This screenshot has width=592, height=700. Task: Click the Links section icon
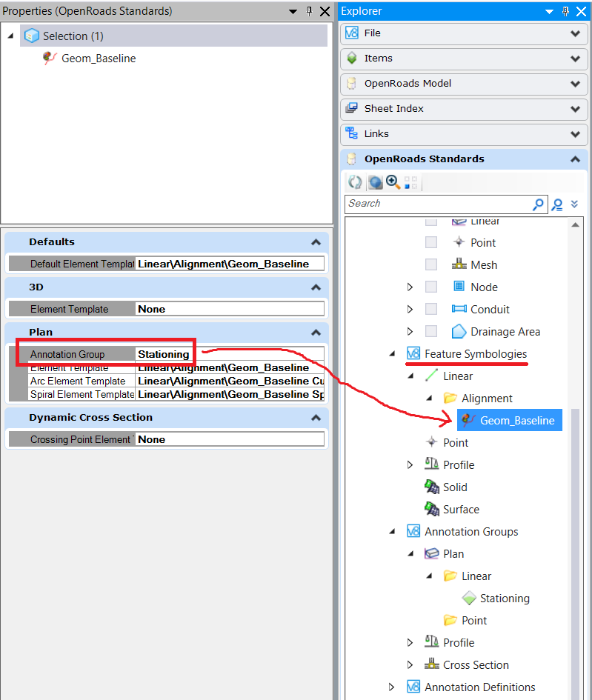pyautogui.click(x=352, y=133)
